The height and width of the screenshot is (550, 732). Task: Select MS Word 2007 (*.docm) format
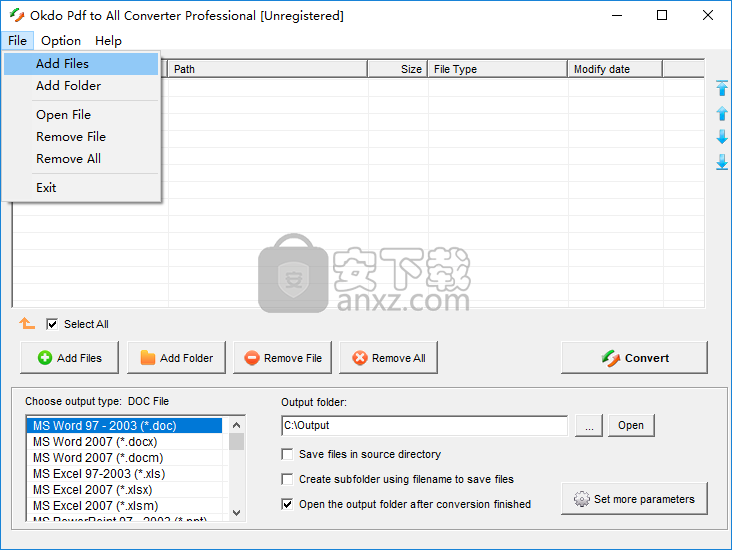point(124,458)
